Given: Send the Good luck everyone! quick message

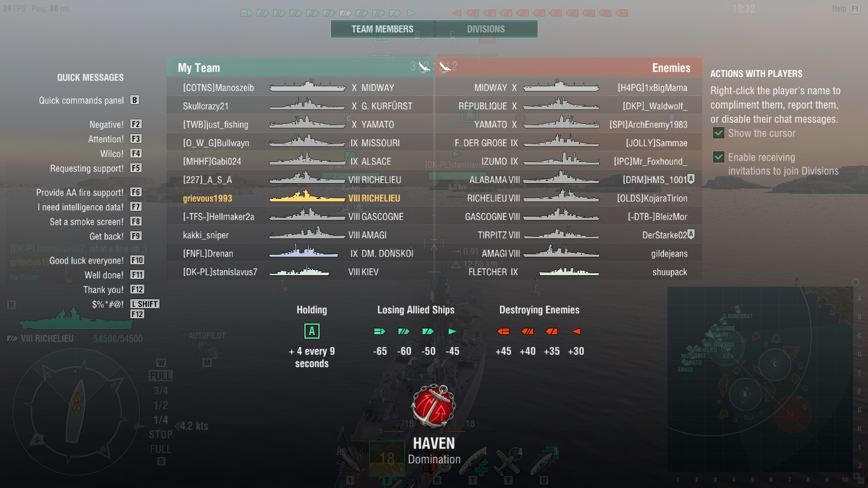Looking at the screenshot, I should click(x=86, y=261).
